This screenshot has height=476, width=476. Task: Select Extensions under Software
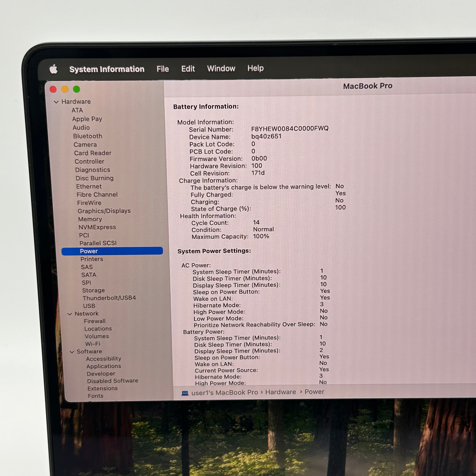[103, 388]
